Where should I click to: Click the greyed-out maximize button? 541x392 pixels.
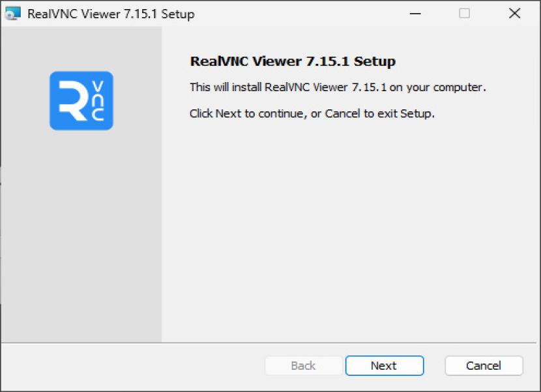464,14
